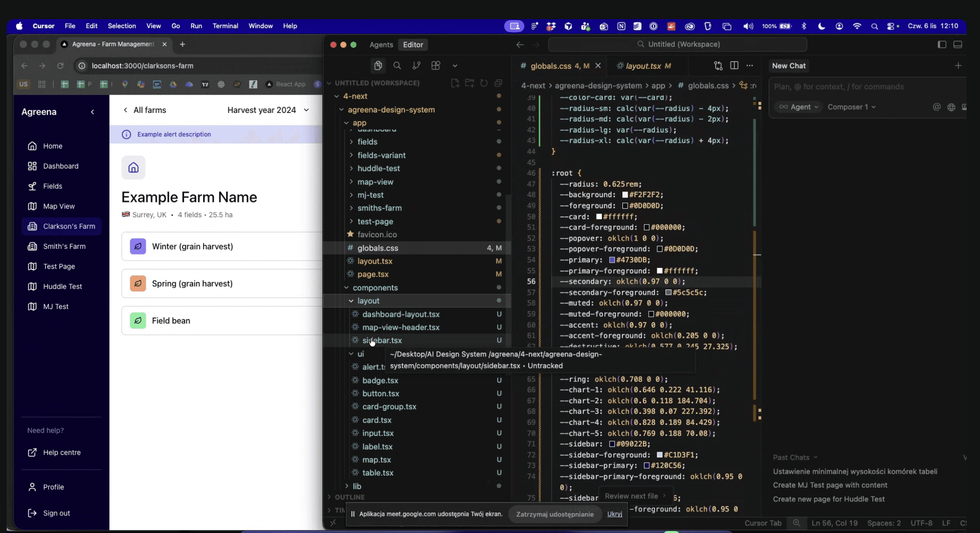Viewport: 980px width, 533px height.
Task: Click the #4730DB primary color swatch
Action: (612, 260)
